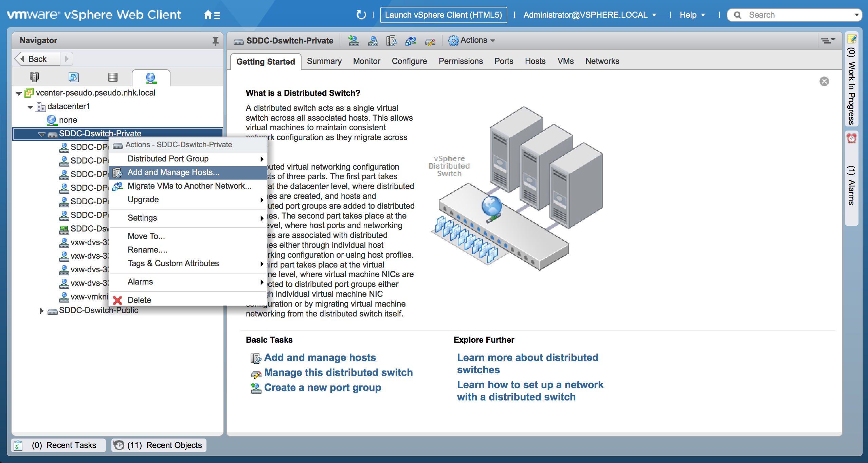This screenshot has width=868, height=463.
Task: Switch to the VMs tab
Action: pyautogui.click(x=565, y=61)
